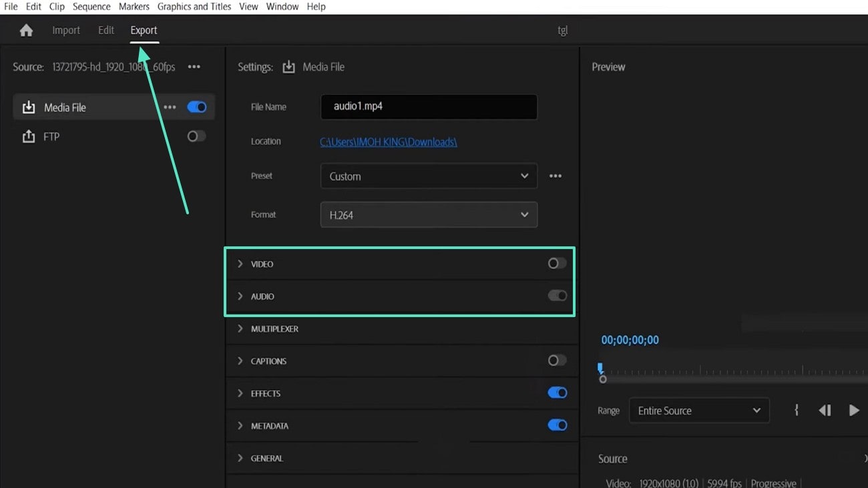The width and height of the screenshot is (868, 488).
Task: Click the set in/out range bracket icon
Action: click(797, 410)
